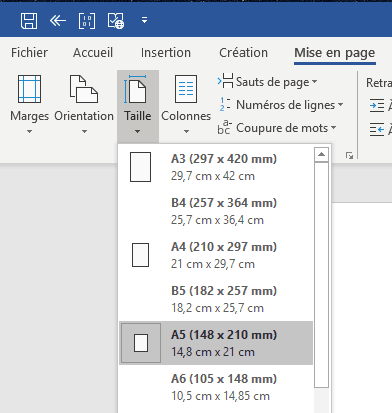392x413 pixels.
Task: Choose the B4 (257 x 364 mm) size
Action: (216, 211)
